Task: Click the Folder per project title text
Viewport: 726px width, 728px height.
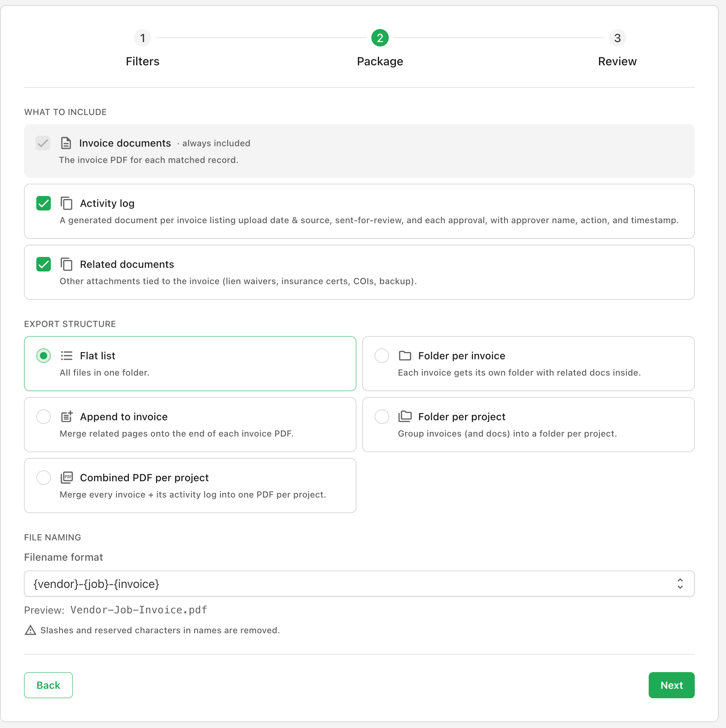Action: click(x=461, y=417)
